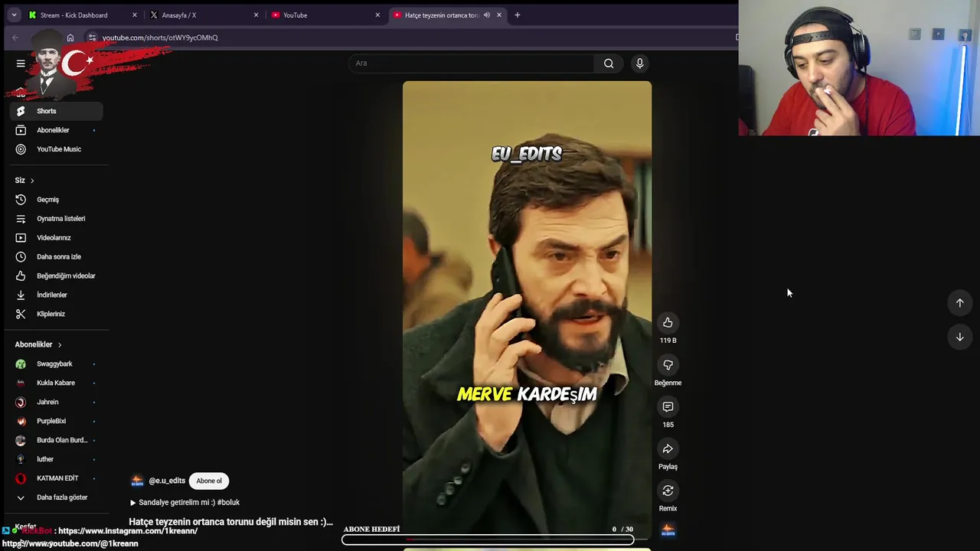This screenshot has height=551, width=980.
Task: Open Daha sonra izle list
Action: [x=57, y=257]
